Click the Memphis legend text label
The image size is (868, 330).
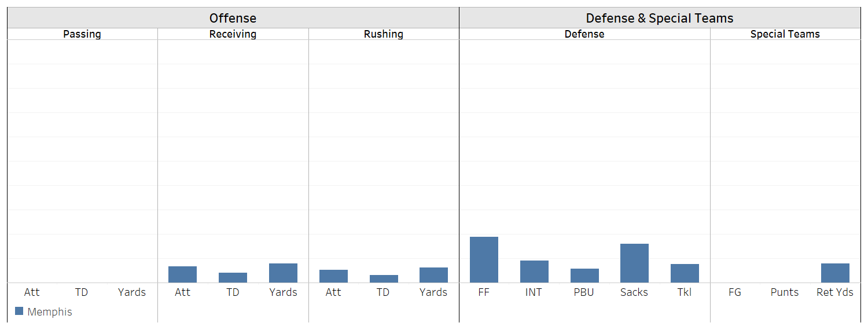tap(50, 312)
